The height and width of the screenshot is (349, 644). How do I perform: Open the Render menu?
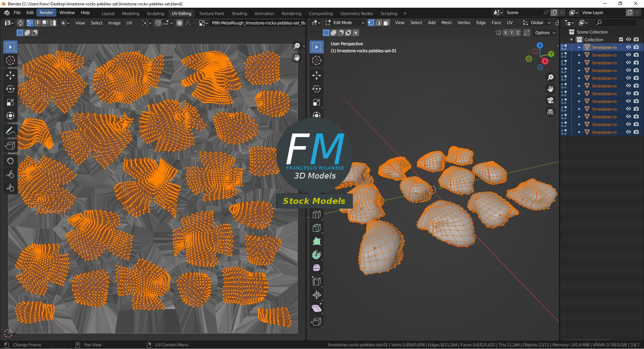(46, 13)
